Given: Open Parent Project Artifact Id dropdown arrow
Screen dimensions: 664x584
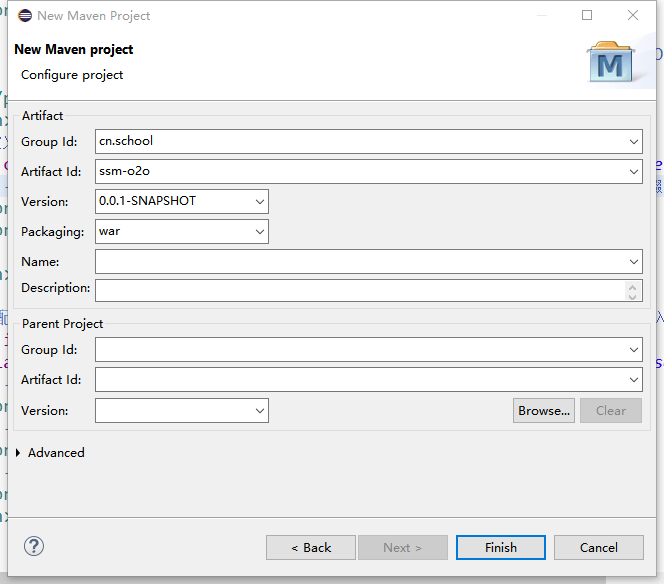Looking at the screenshot, I should [634, 380].
